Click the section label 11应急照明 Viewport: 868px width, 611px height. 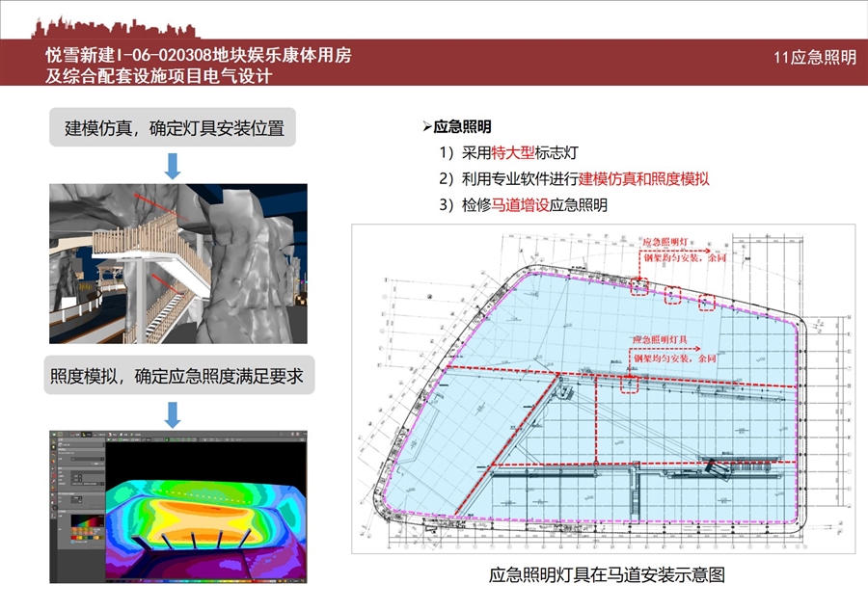(815, 58)
